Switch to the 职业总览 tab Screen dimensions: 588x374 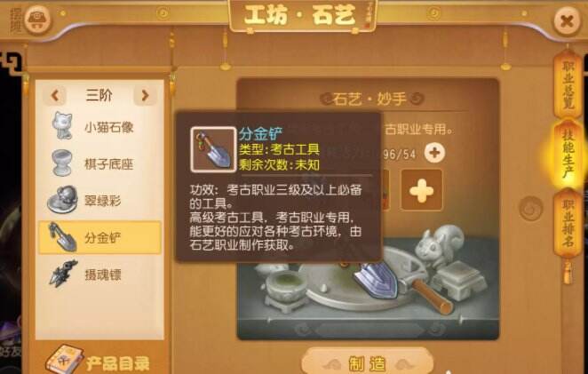pos(568,85)
